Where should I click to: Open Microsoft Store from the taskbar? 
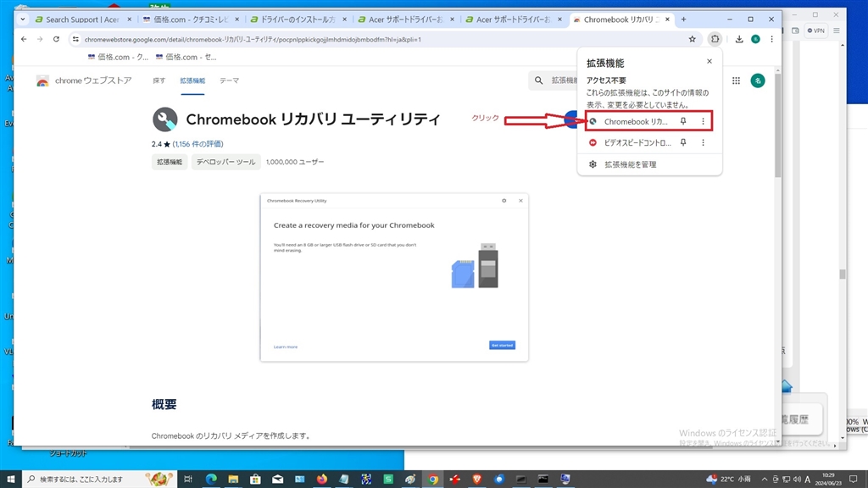tap(255, 480)
